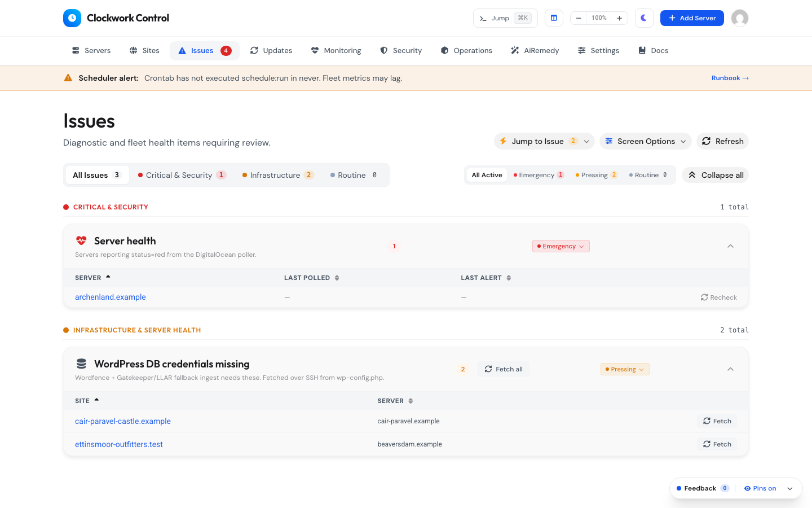Click Recheck icon for archenland.example
The width and height of the screenshot is (812, 508).
tap(704, 297)
